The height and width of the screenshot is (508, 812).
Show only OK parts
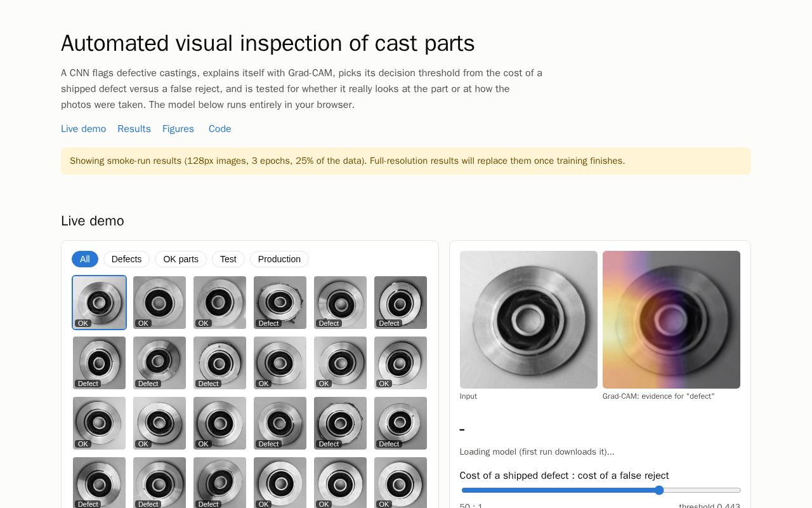pos(181,259)
